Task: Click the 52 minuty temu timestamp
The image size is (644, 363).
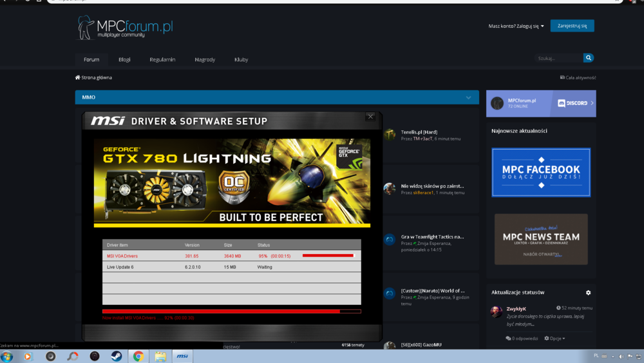Action: point(574,308)
